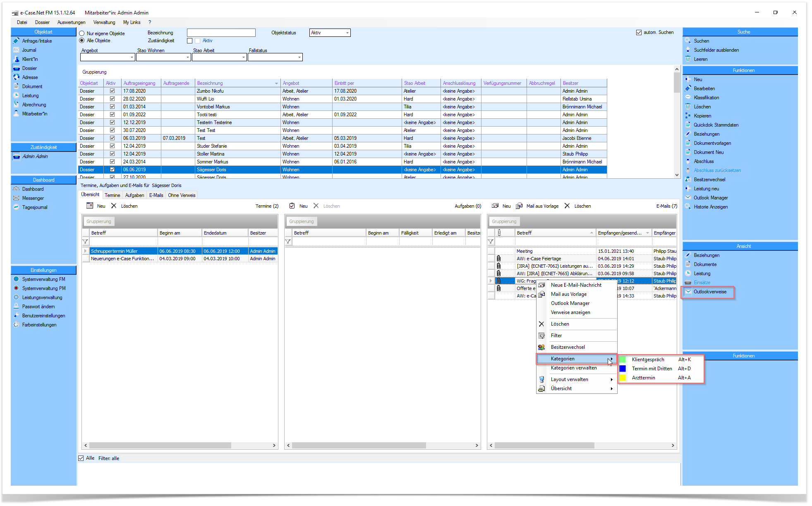812x506 pixels.
Task: Click Passwort ändern icon
Action: click(16, 307)
